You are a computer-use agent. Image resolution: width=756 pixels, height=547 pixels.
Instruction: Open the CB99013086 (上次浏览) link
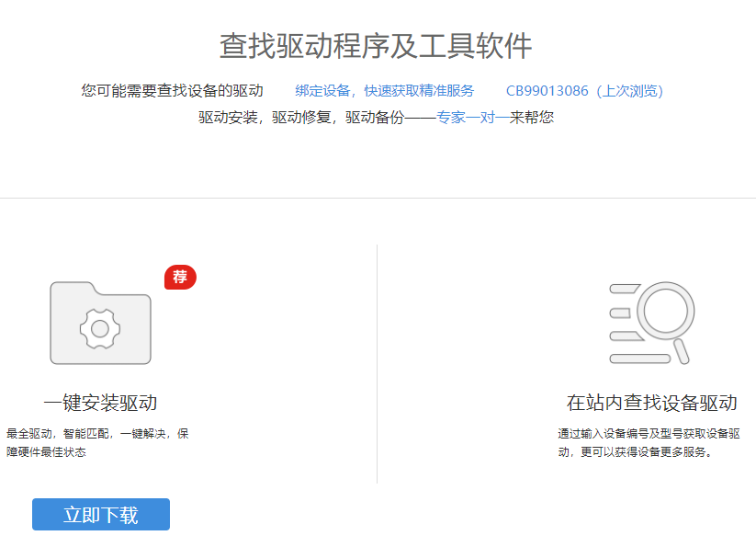coord(584,91)
